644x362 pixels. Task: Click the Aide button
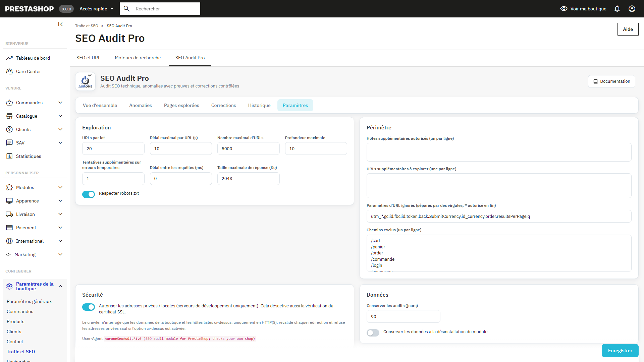[x=628, y=29]
